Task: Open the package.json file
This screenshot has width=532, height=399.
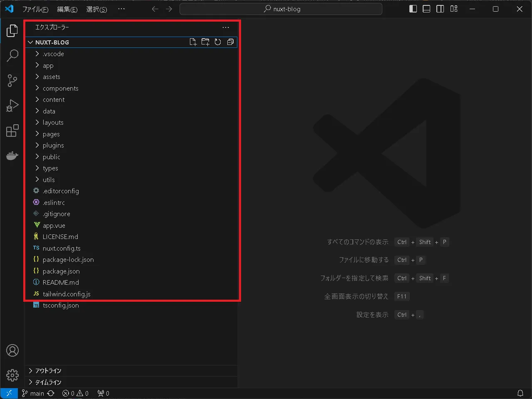Action: [x=131, y=271]
